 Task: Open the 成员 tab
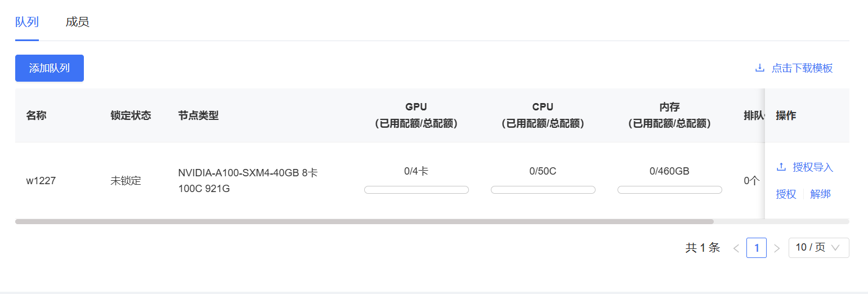[78, 22]
